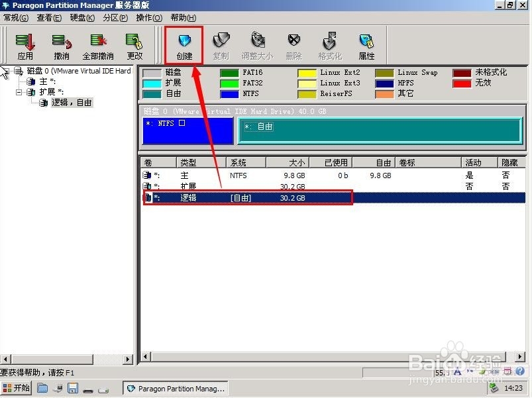This screenshot has height=398, width=532.
Task: Select 主 *: in the disk tree
Action: (x=48, y=81)
